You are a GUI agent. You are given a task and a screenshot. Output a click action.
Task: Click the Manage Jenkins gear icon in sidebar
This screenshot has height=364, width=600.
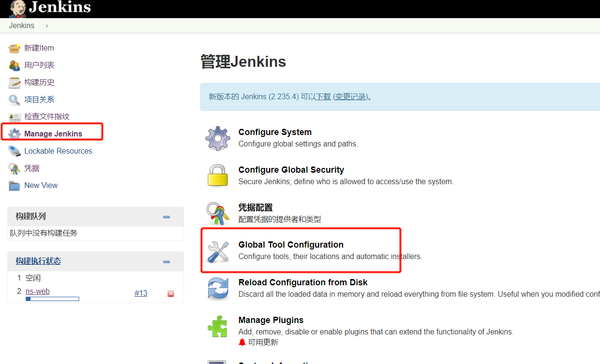pos(15,134)
